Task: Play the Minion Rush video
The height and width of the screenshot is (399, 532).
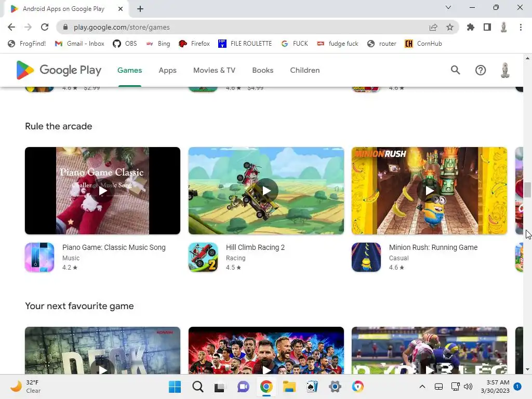Action: click(x=430, y=191)
